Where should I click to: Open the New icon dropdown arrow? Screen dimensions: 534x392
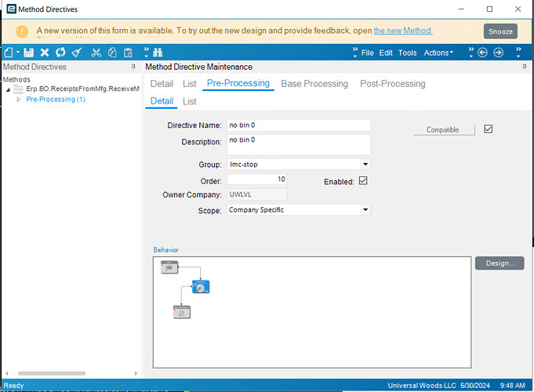pyautogui.click(x=18, y=53)
